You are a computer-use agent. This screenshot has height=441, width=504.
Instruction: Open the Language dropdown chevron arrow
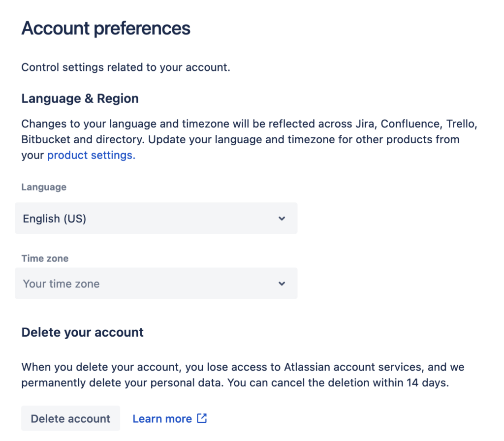(x=282, y=219)
